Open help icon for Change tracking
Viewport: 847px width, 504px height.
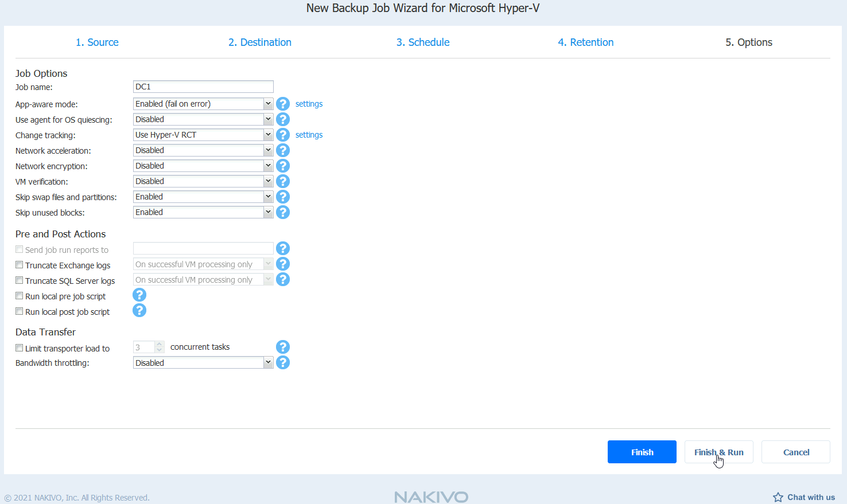(283, 135)
